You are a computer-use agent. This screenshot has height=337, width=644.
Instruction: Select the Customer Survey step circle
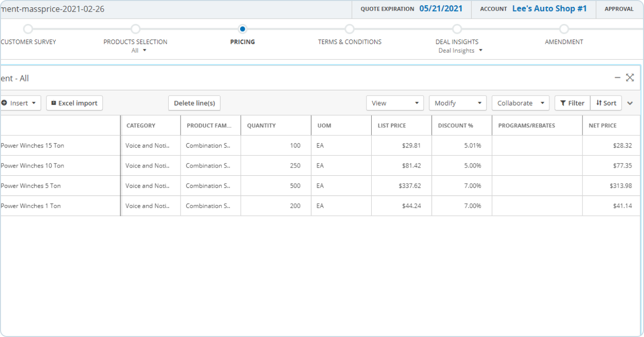[28, 29]
